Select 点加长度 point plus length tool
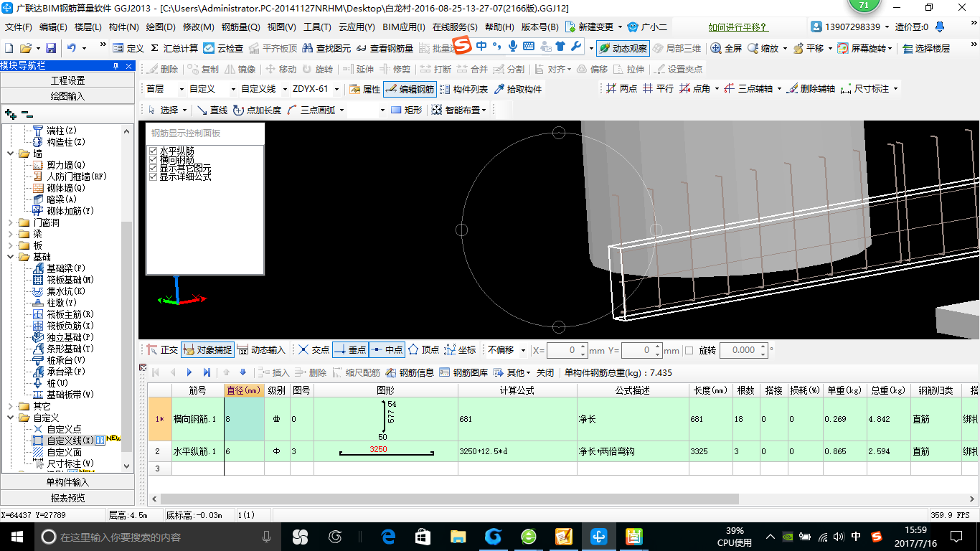This screenshot has width=980, height=551. point(257,110)
